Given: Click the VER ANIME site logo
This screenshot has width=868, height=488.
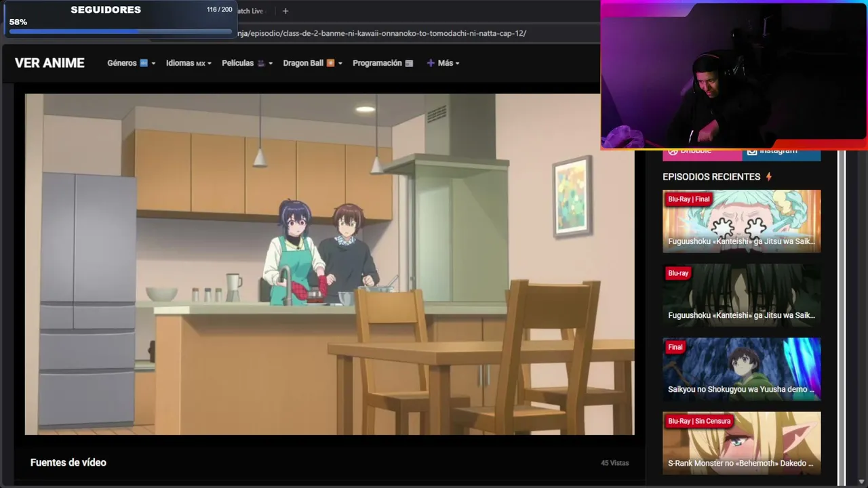Looking at the screenshot, I should click(x=50, y=63).
